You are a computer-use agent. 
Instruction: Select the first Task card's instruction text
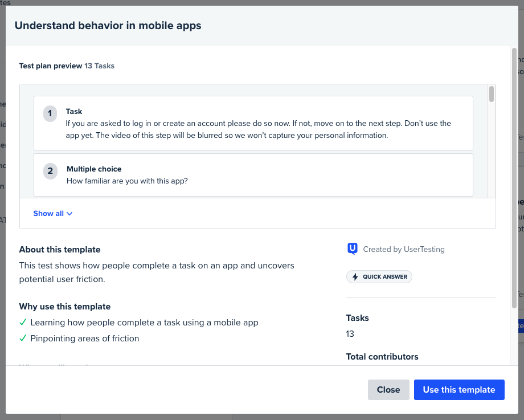[258, 129]
